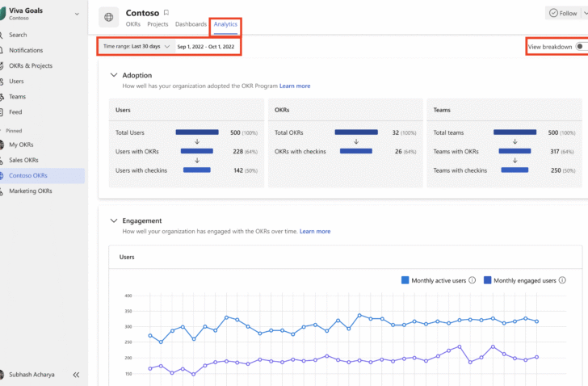Click the bookmark icon beside Contoso
Viewport: 588px width, 386px height.
[x=166, y=13]
